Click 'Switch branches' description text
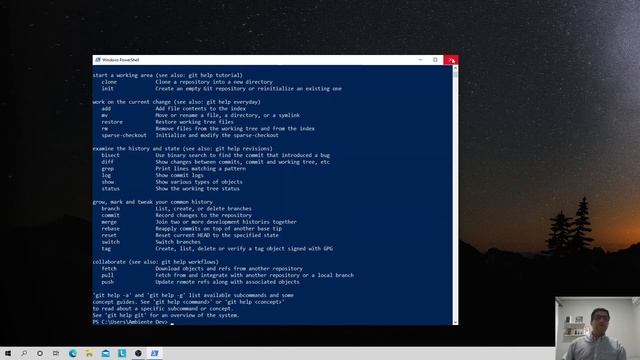 [178, 242]
